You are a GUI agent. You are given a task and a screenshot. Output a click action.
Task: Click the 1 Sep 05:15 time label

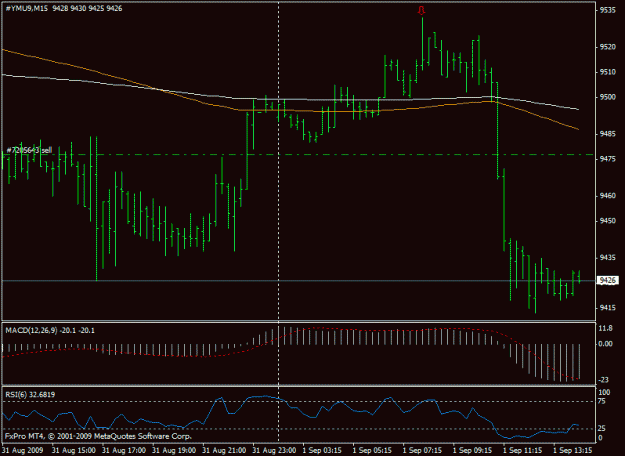tap(372, 450)
